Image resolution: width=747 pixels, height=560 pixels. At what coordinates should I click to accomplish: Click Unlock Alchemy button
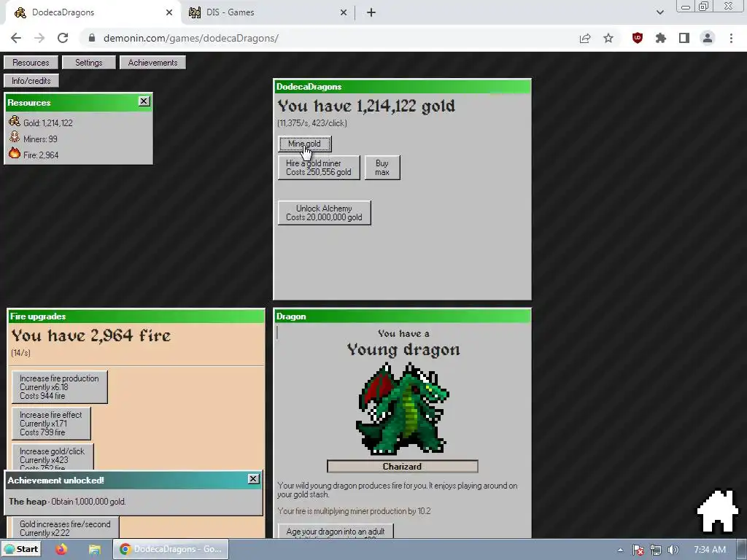tap(324, 212)
